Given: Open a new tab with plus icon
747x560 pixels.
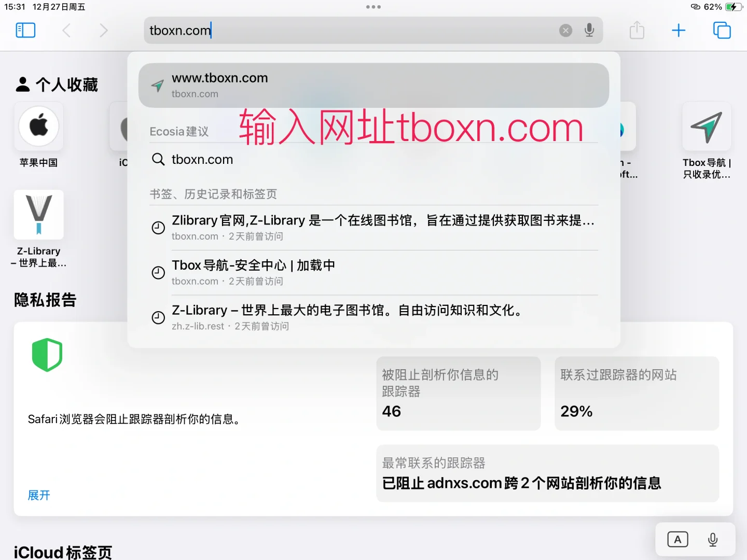Looking at the screenshot, I should click(679, 30).
